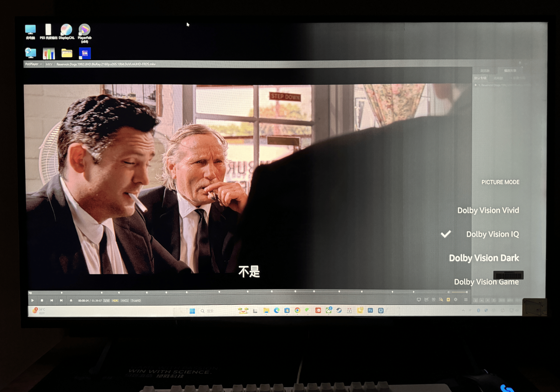
Task: Open 此电脑 desktop icon
Action: [31, 32]
